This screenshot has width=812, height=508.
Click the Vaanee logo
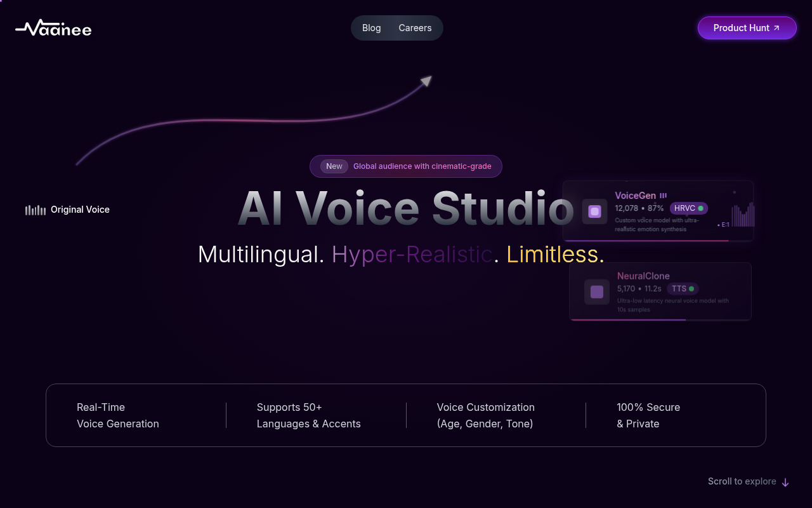click(x=53, y=28)
